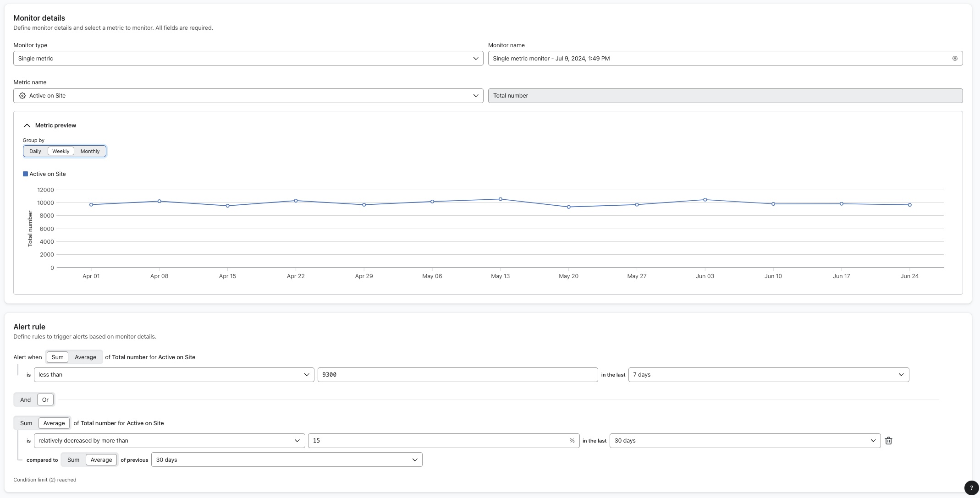
Task: Toggle the Monthly group by option
Action: pyautogui.click(x=89, y=151)
